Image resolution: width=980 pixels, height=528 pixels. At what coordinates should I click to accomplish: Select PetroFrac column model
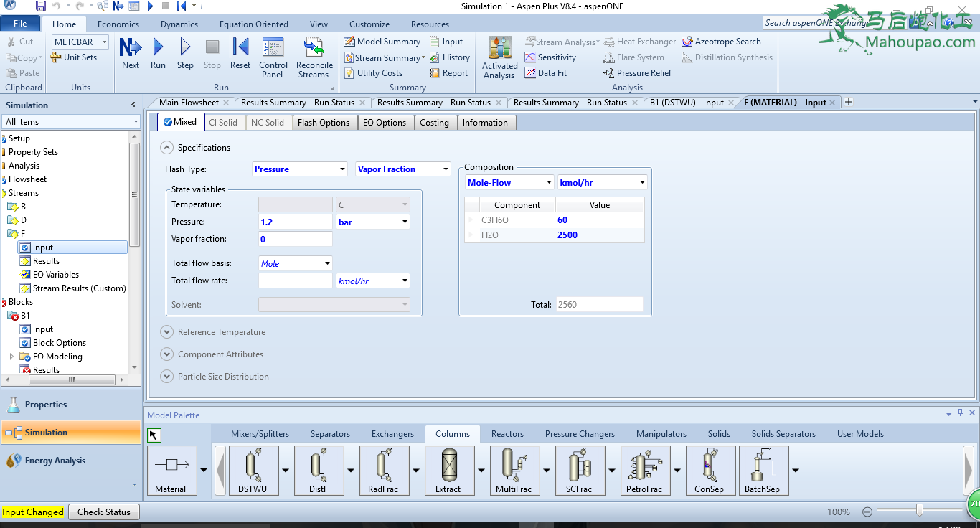point(645,470)
